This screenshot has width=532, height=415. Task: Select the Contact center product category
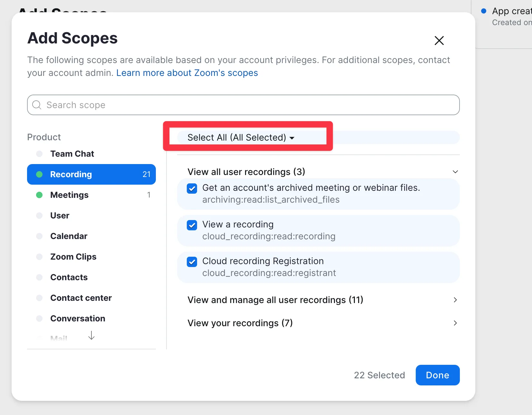(x=91, y=298)
